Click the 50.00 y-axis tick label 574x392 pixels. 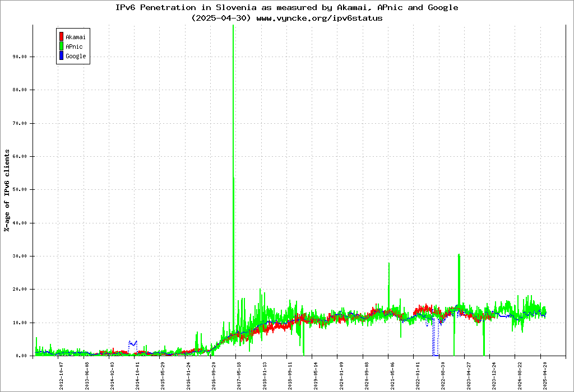pyautogui.click(x=20, y=190)
